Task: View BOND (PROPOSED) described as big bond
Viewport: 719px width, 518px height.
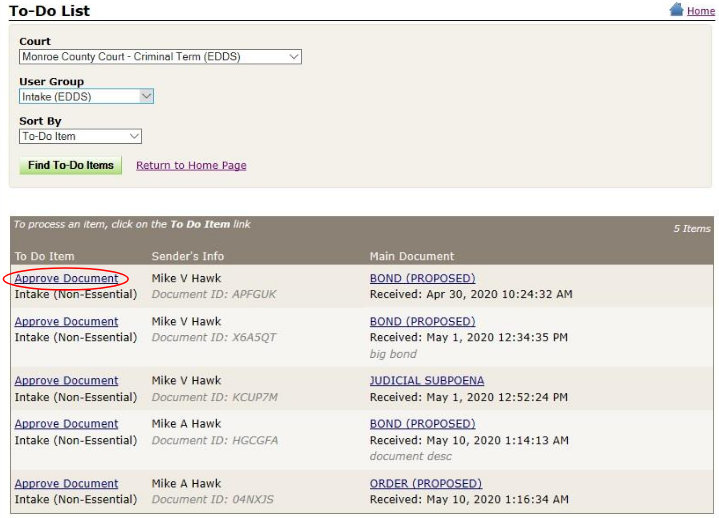Action: (422, 321)
